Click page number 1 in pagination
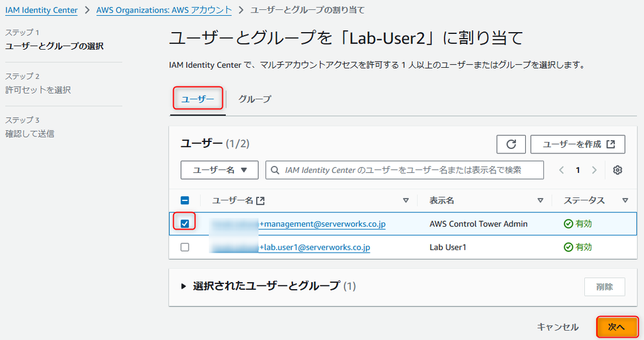 (x=577, y=170)
